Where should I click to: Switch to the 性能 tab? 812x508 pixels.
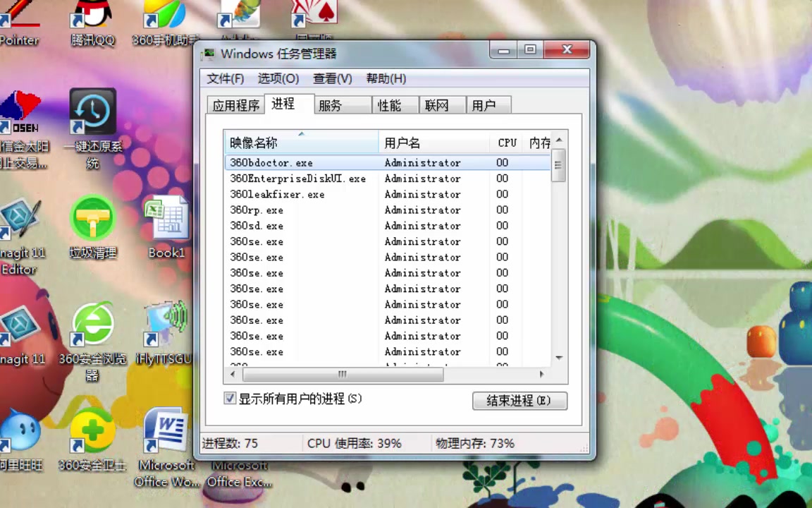388,105
